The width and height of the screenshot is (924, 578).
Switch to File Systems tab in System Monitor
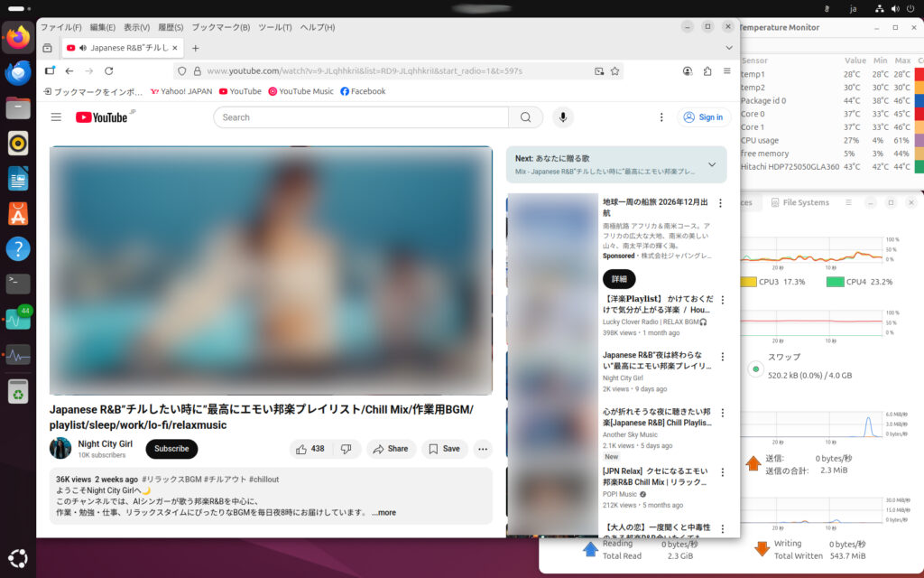tap(799, 203)
